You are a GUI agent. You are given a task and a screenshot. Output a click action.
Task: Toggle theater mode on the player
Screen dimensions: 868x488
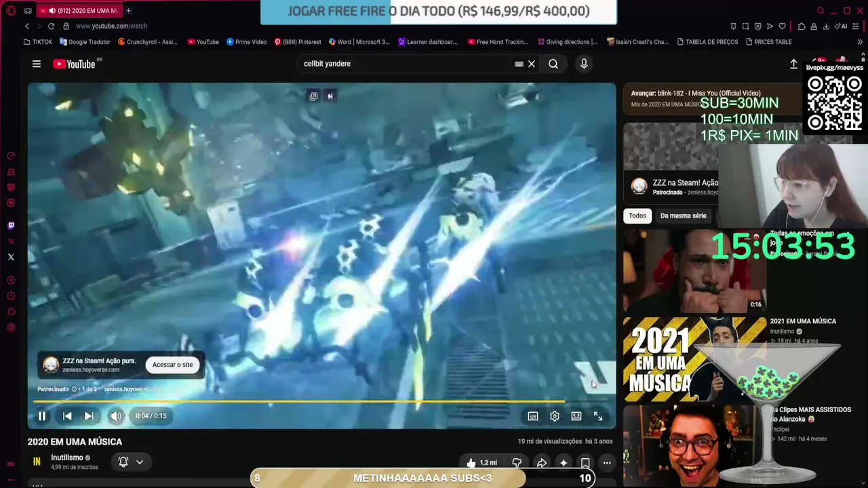coord(576,416)
